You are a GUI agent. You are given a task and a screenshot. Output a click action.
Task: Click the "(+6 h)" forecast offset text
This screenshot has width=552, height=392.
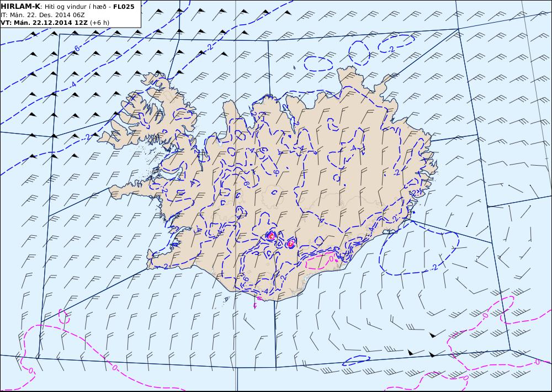point(99,23)
